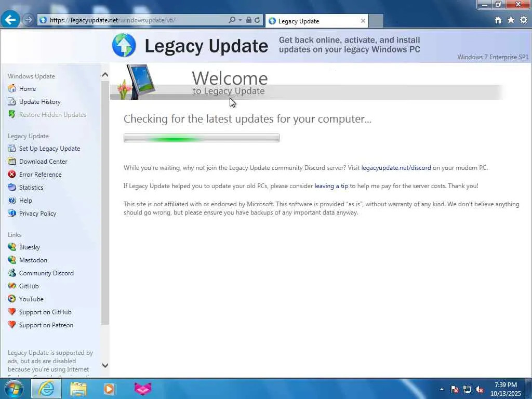Click the Statistics icon
The height and width of the screenshot is (399, 532).
(x=12, y=187)
